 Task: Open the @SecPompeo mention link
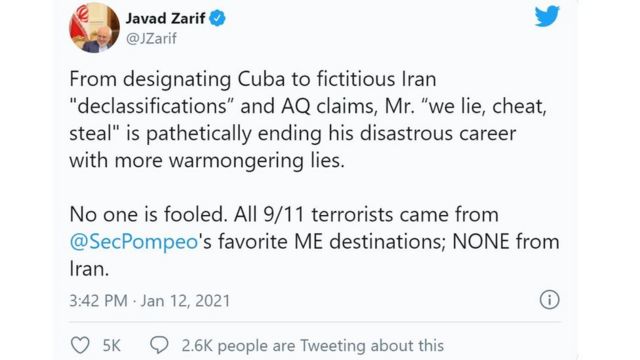click(134, 242)
